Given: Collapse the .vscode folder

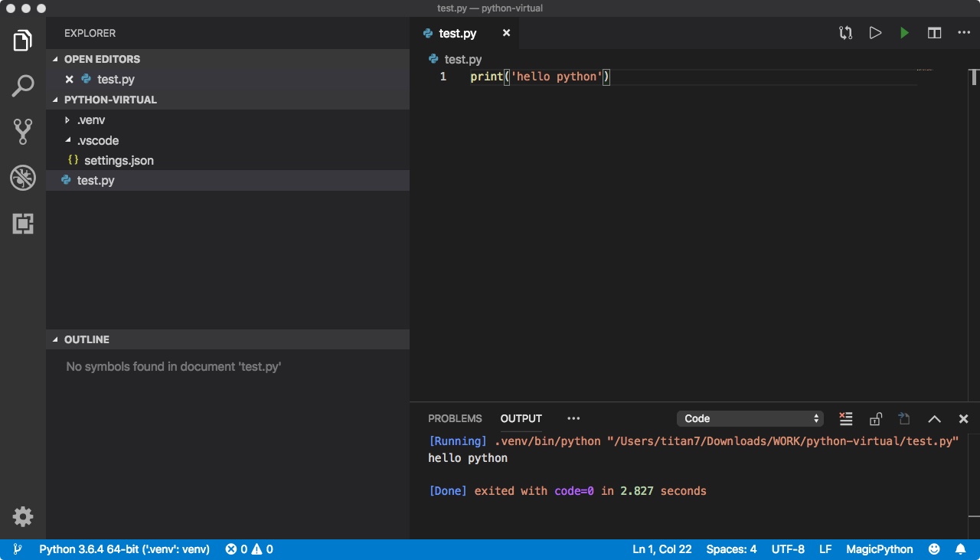Looking at the screenshot, I should click(227, 140).
